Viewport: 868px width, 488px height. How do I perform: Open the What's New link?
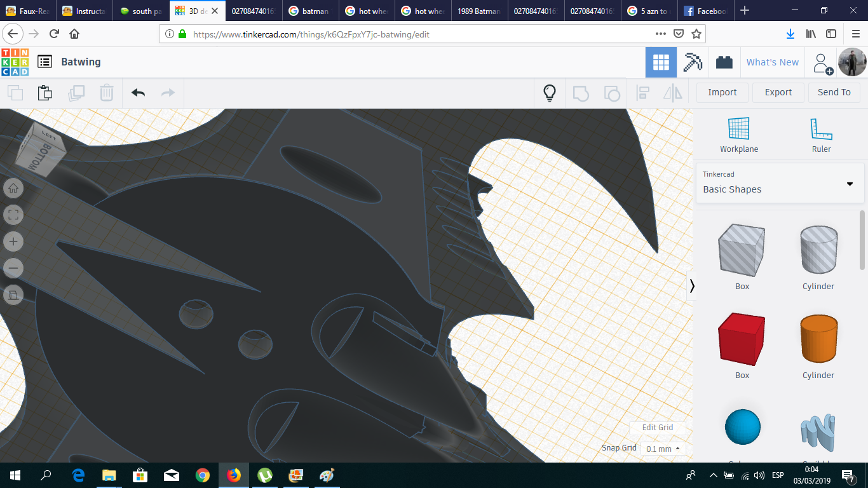(x=773, y=62)
